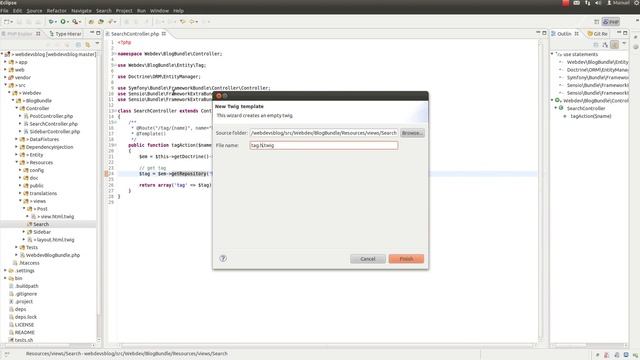Click the Source folder input field
Screen dimensions: 640x360
[x=324, y=133]
